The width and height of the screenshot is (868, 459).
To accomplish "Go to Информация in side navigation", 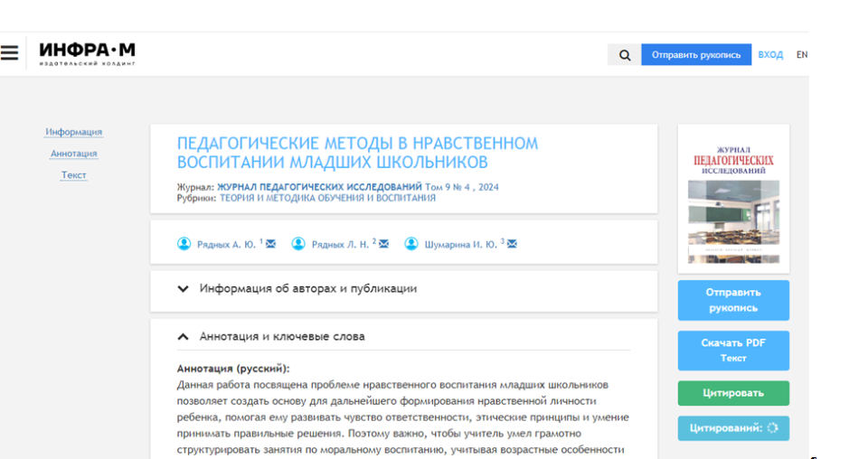I will coord(74,132).
